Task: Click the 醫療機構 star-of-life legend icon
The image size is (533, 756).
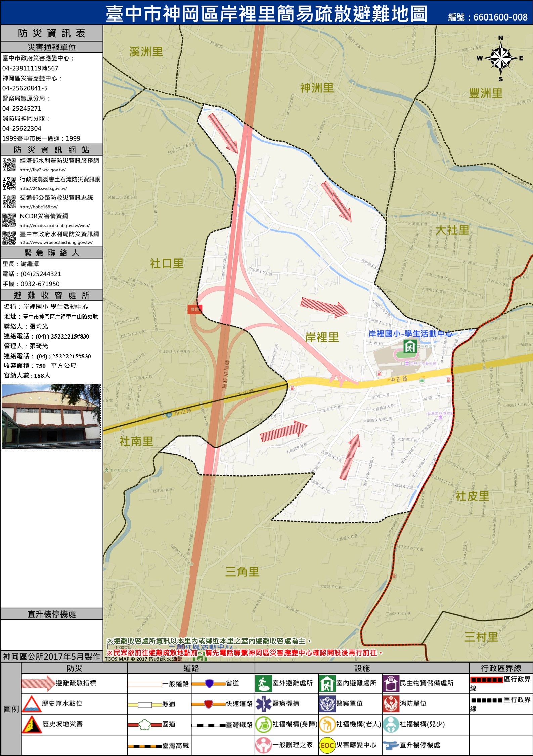Action: (x=263, y=704)
